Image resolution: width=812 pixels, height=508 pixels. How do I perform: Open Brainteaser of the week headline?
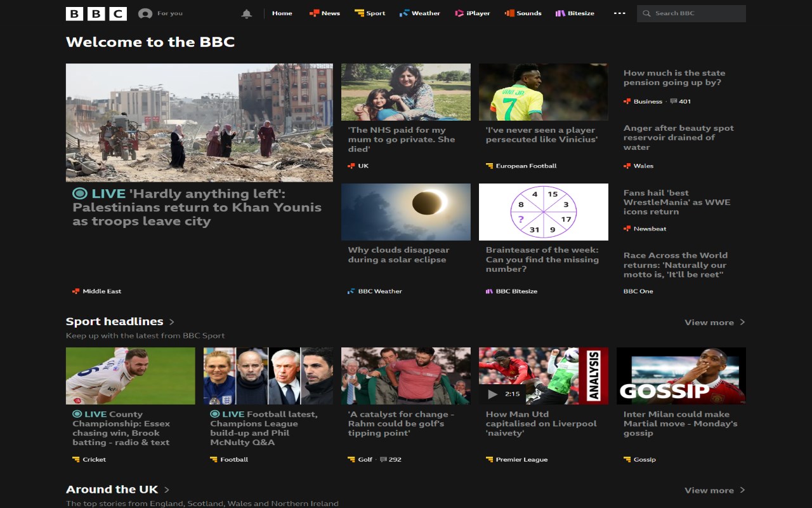[542, 259]
